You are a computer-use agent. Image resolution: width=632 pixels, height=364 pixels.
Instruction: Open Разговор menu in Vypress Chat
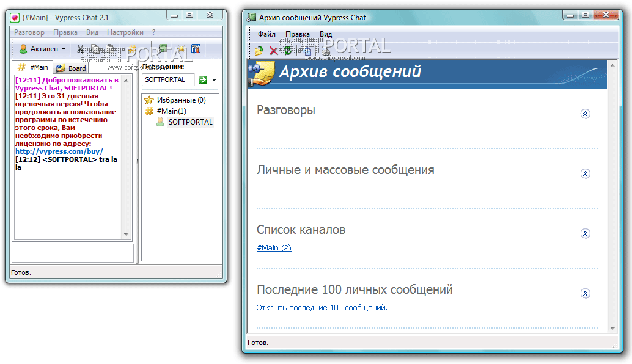coord(29,32)
